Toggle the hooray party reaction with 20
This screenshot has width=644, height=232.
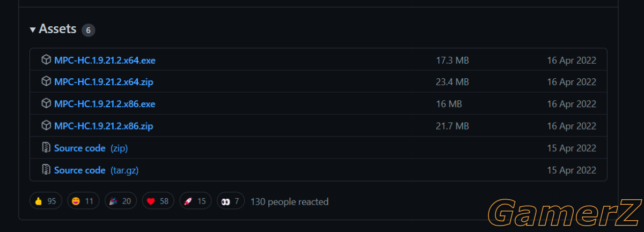pyautogui.click(x=120, y=201)
